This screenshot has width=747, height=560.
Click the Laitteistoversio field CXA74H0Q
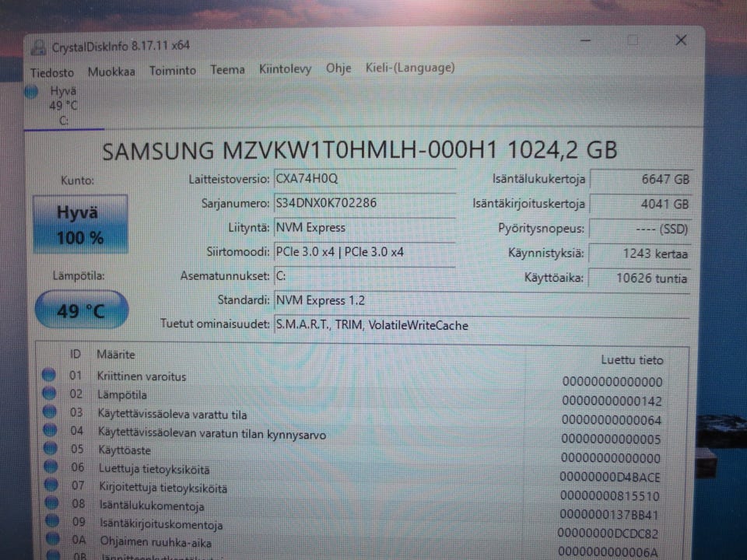[364, 180]
